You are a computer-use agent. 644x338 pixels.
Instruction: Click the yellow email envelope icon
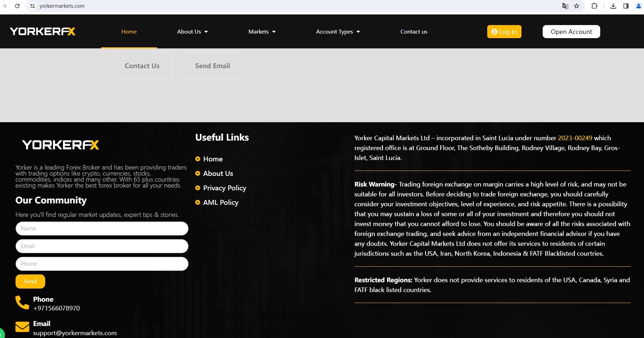pos(22,327)
